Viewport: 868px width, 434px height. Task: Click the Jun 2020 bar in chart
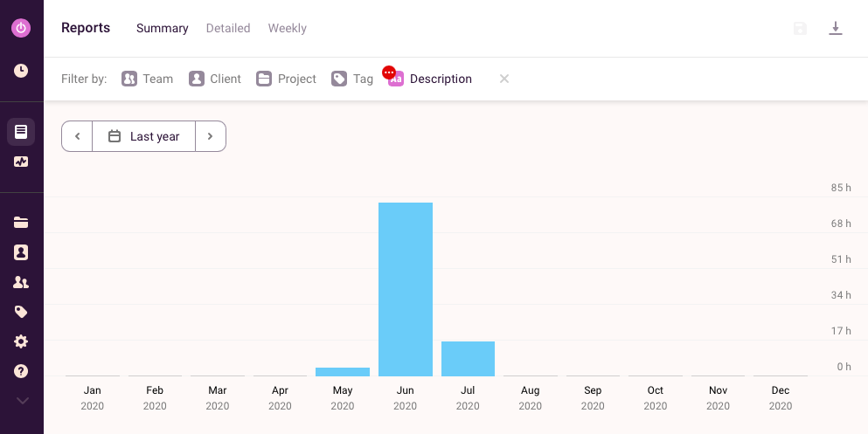pos(406,289)
